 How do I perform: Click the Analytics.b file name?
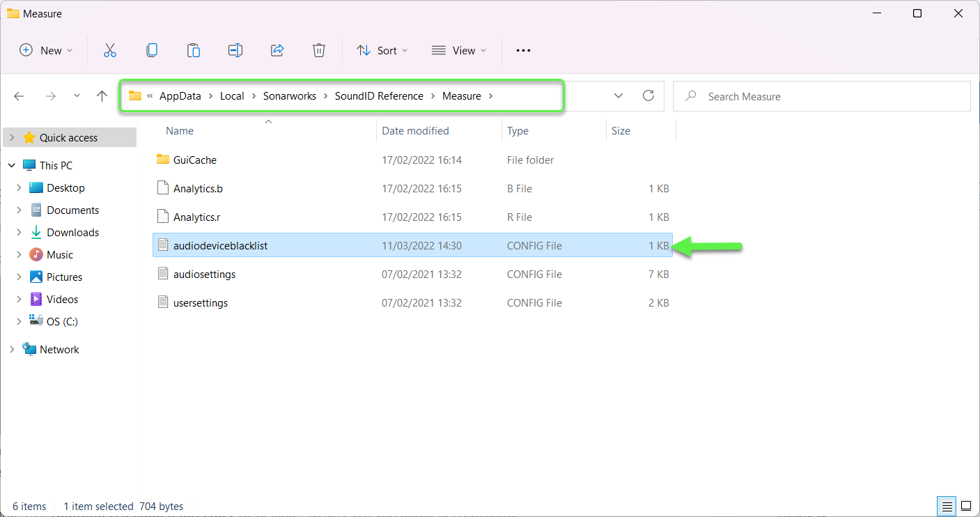198,188
